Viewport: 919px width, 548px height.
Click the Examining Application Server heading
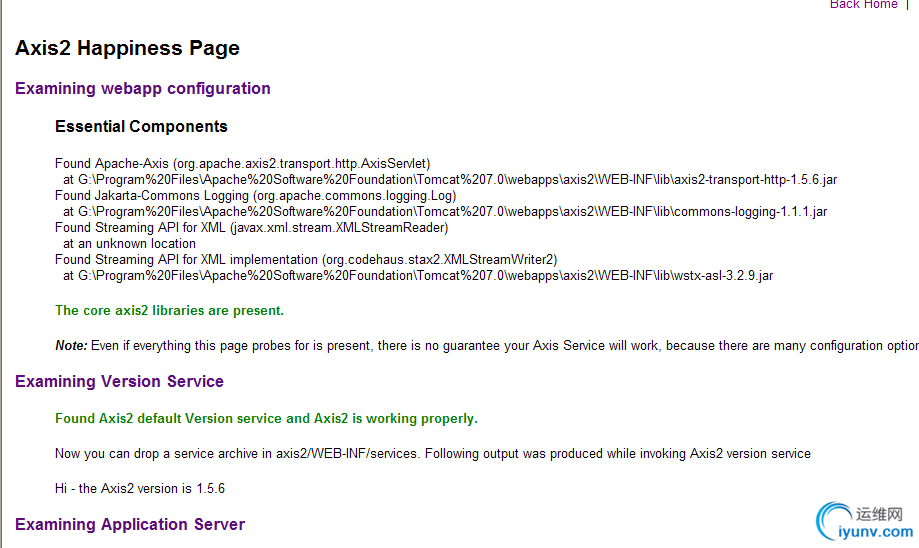tap(130, 525)
